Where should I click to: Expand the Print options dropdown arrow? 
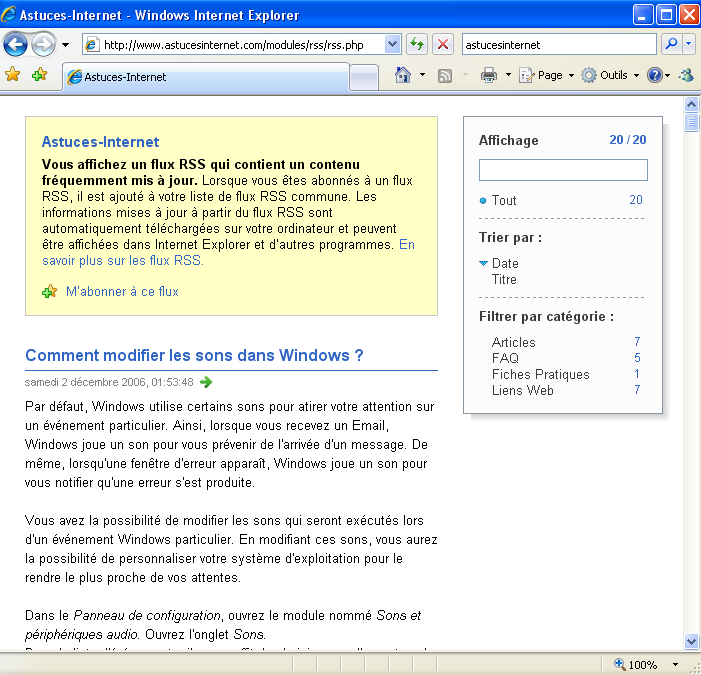click(508, 75)
